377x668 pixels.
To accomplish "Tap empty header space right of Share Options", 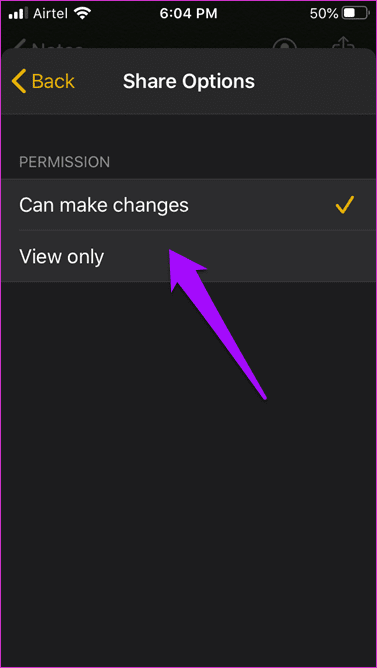I will point(315,81).
